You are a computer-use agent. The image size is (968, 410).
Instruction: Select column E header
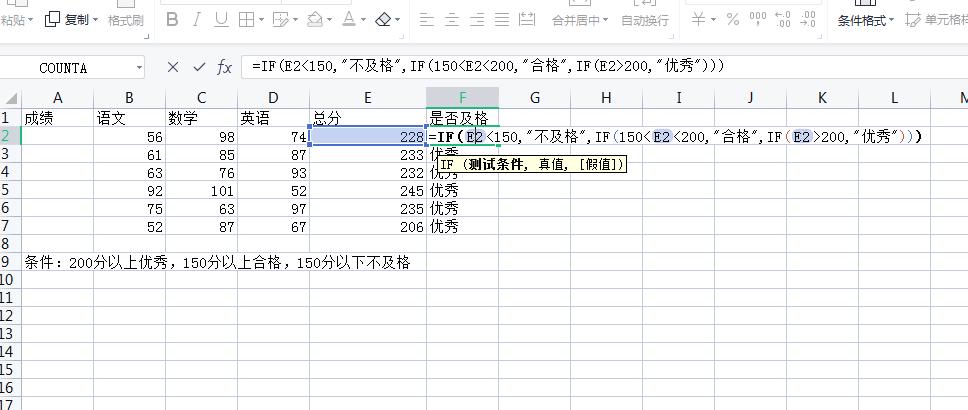(x=368, y=98)
